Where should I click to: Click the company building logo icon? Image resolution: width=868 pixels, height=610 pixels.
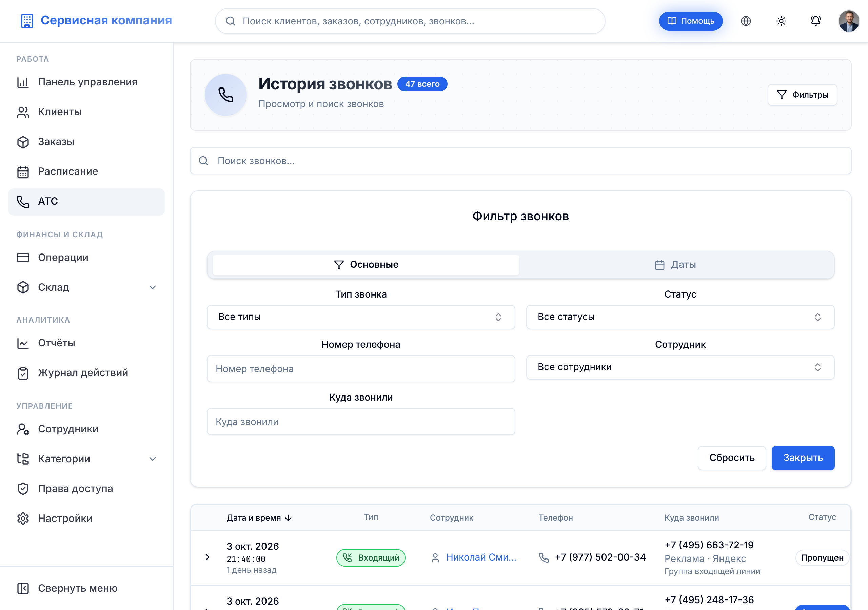[x=27, y=21]
